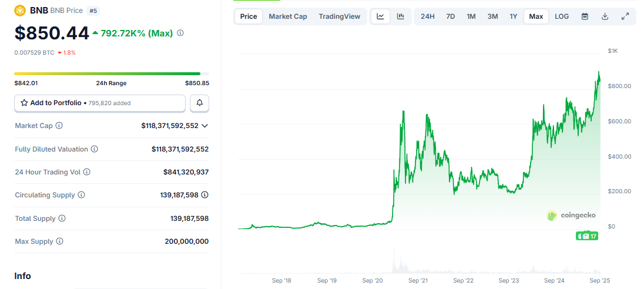Click the 0.007529 BTC value
The width and height of the screenshot is (644, 289).
click(35, 52)
